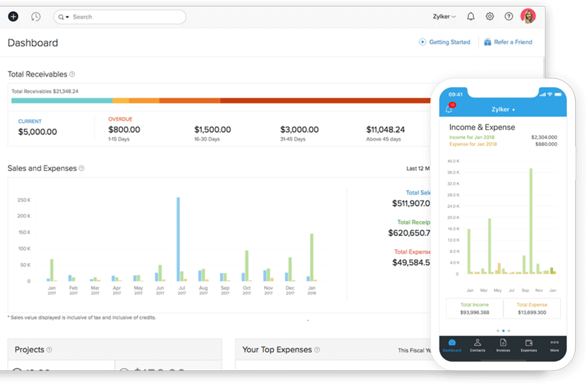Open the settings gear icon
588x386 pixels.
(x=490, y=16)
